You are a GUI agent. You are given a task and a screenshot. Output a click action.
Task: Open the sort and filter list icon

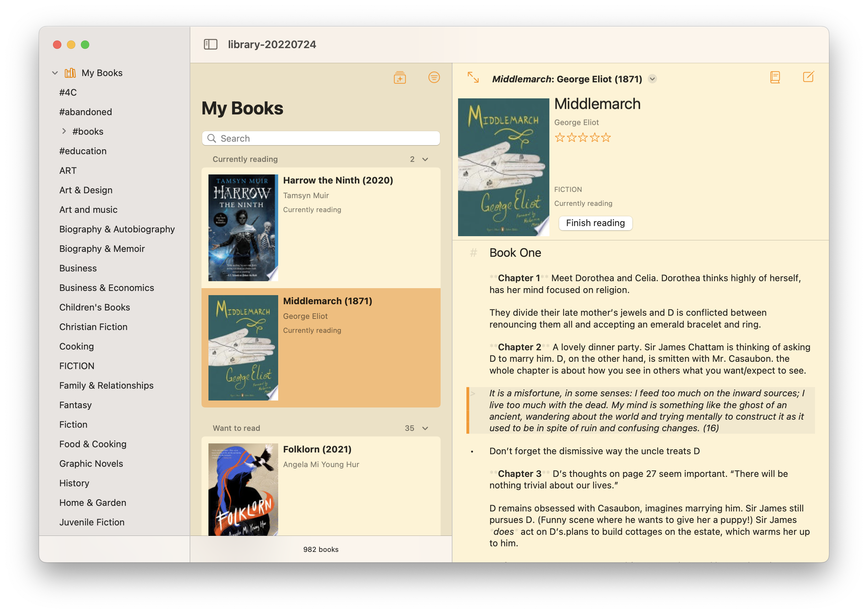click(434, 77)
